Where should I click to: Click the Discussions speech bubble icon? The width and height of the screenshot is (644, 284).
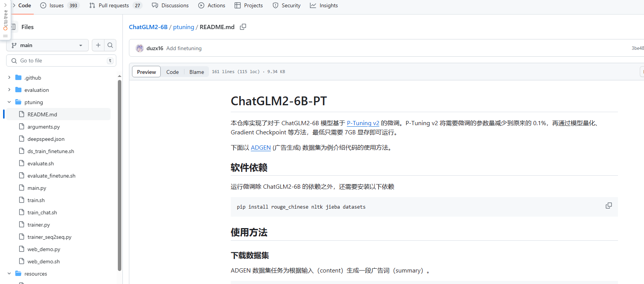point(155,5)
